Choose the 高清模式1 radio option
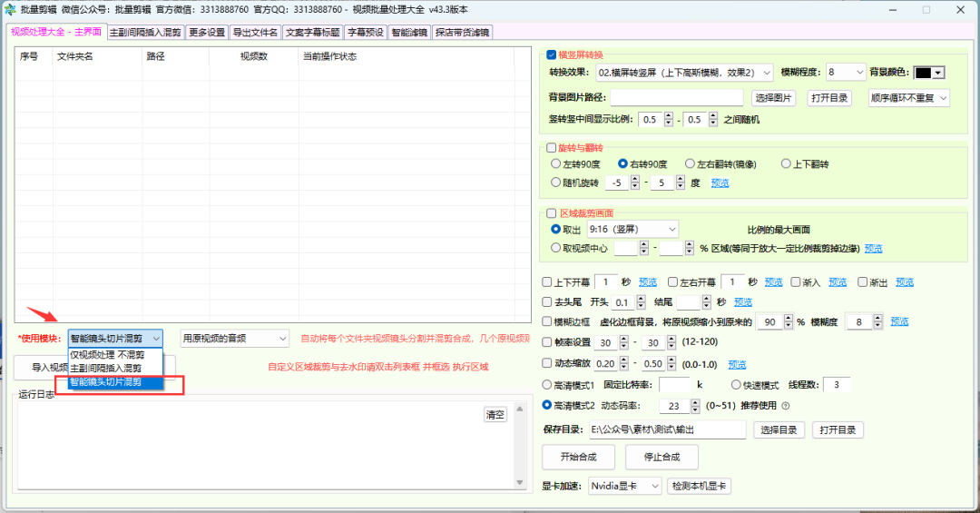 click(546, 385)
